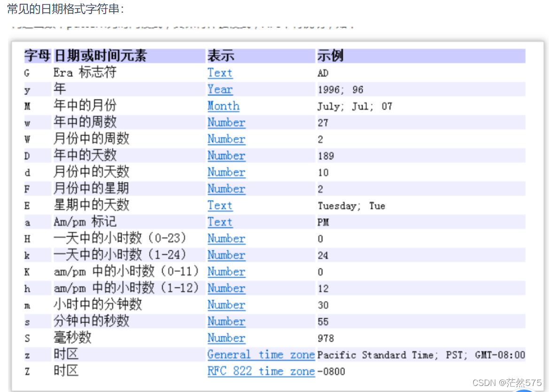Click Number link in the 小时中的分钟数 row
549x392 pixels.
tap(226, 305)
